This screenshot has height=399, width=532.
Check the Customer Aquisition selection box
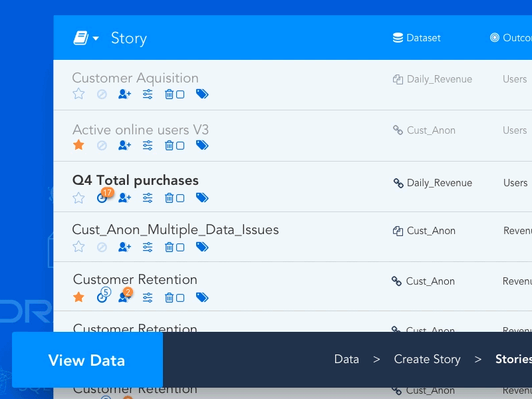click(180, 94)
